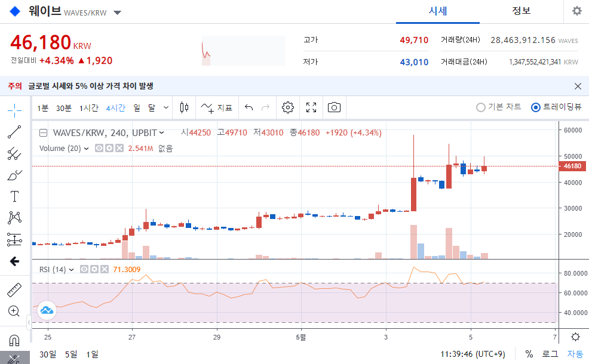
Task: Remove the RSI indicator
Action: pyautogui.click(x=105, y=269)
